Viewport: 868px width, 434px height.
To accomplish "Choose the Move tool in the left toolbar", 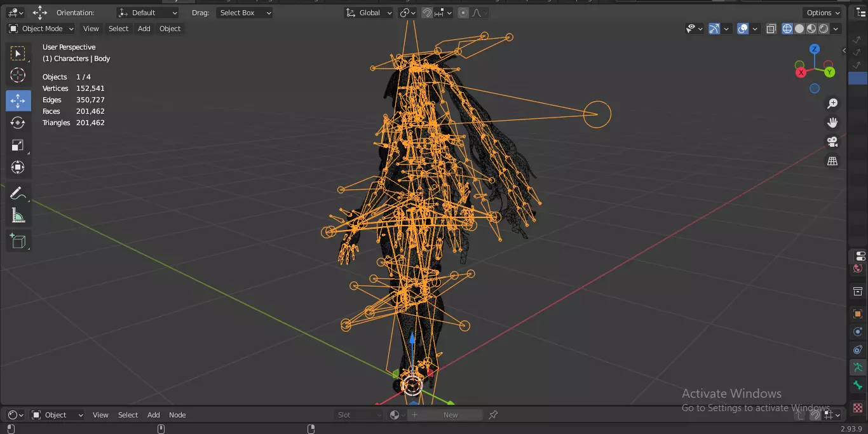I will (18, 100).
